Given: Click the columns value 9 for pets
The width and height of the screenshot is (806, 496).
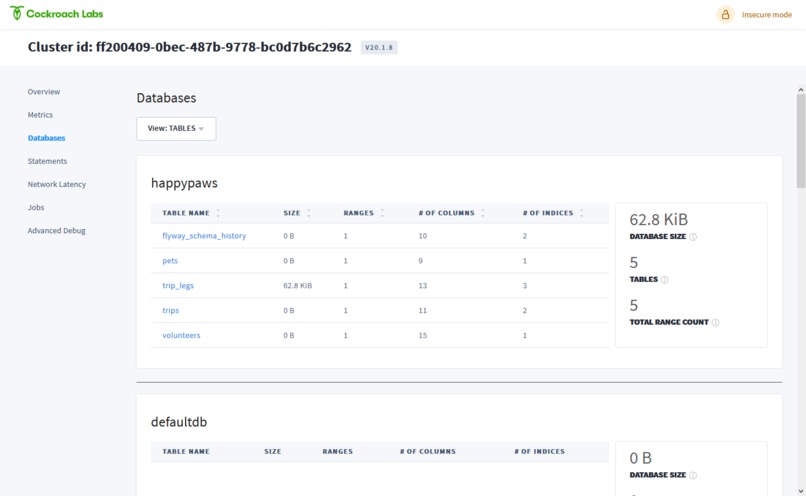Looking at the screenshot, I should point(420,261).
